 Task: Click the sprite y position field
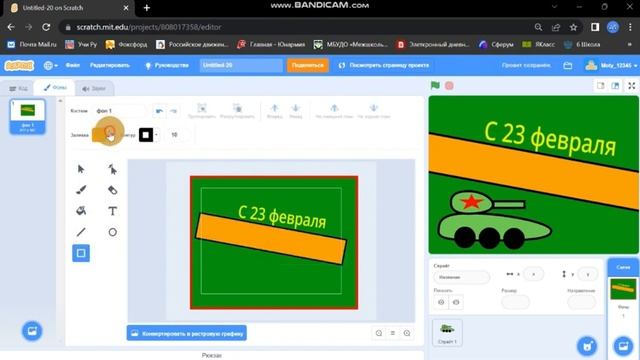tap(588, 274)
